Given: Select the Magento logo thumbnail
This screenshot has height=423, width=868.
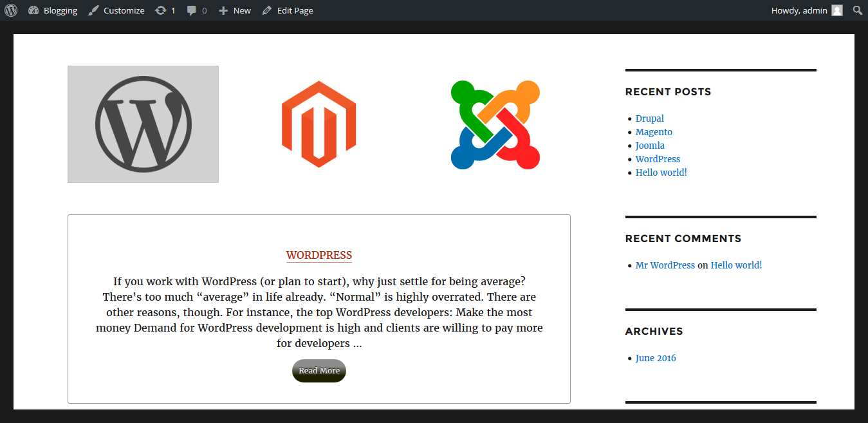Looking at the screenshot, I should point(319,124).
